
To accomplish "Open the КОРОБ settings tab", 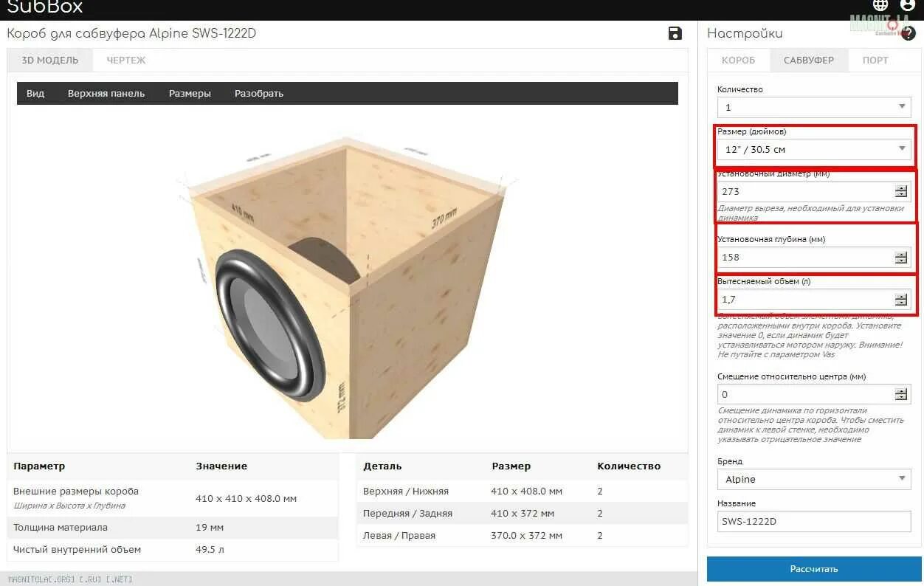I will (x=738, y=61).
